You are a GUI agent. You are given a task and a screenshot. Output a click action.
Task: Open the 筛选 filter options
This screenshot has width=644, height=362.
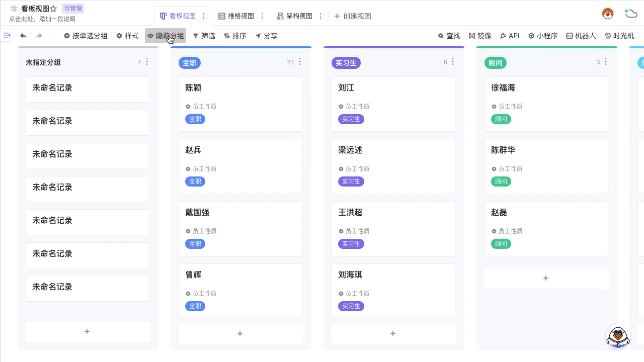[204, 36]
